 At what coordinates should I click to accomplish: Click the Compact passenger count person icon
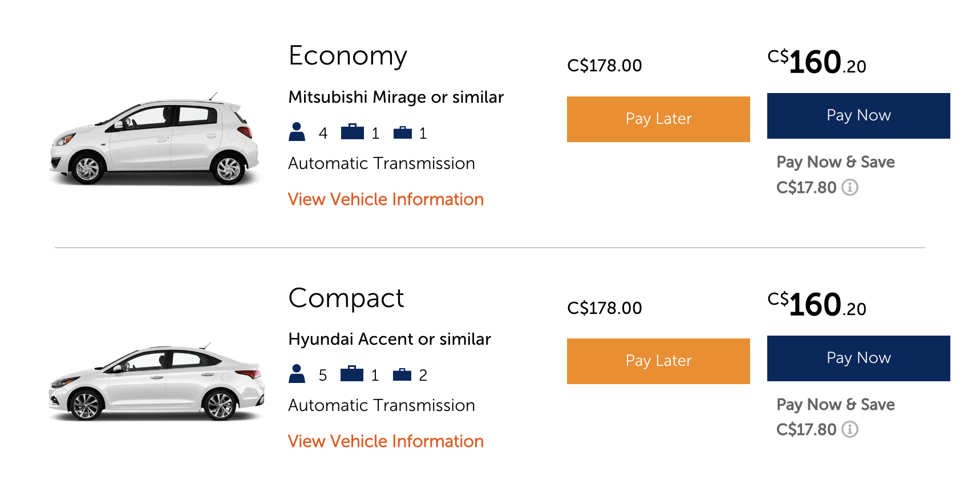[297, 374]
